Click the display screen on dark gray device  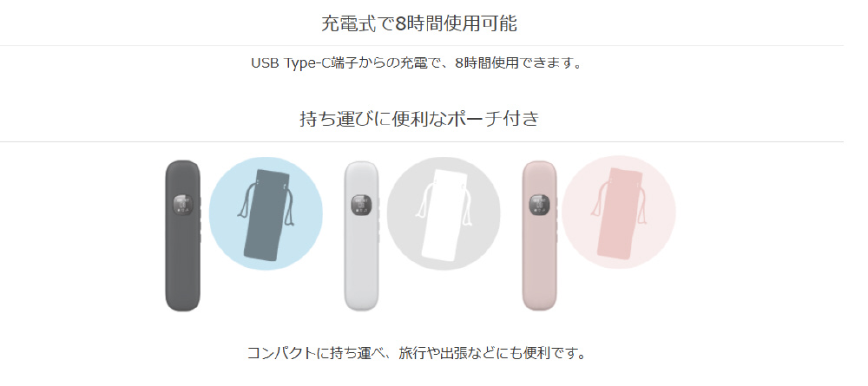point(183,205)
